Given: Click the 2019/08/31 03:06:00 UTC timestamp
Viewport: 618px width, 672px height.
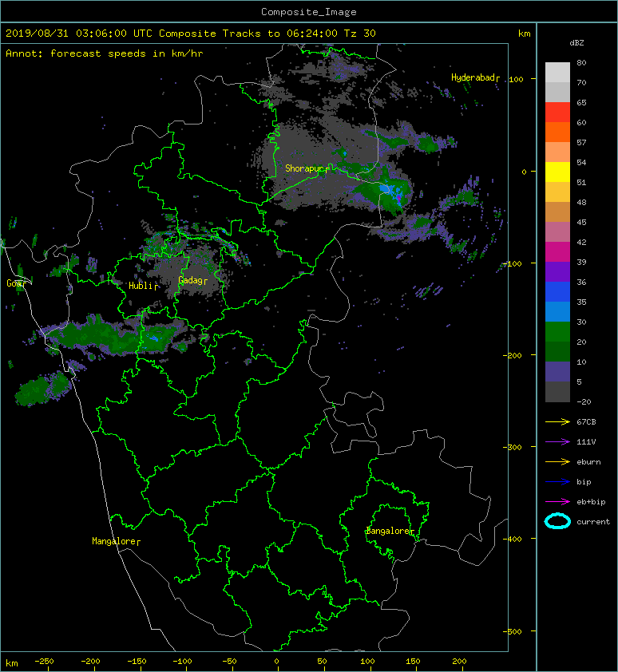Looking at the screenshot, I should click(79, 34).
